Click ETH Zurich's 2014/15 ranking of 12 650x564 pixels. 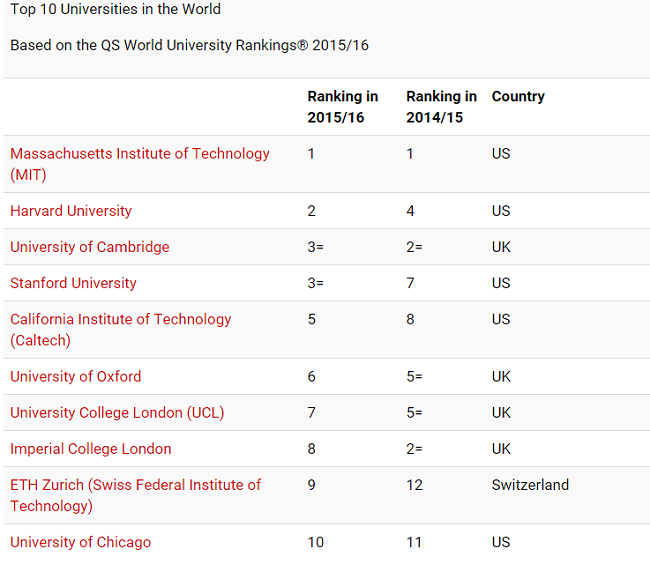(x=414, y=485)
